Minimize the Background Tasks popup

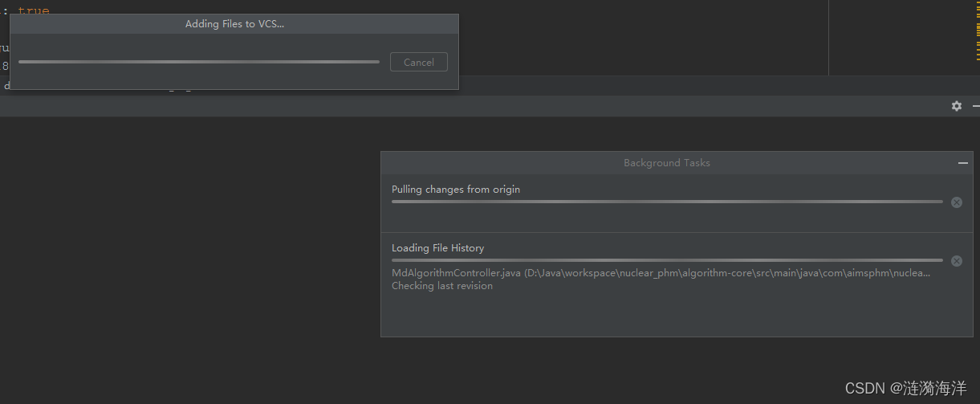pyautogui.click(x=963, y=163)
